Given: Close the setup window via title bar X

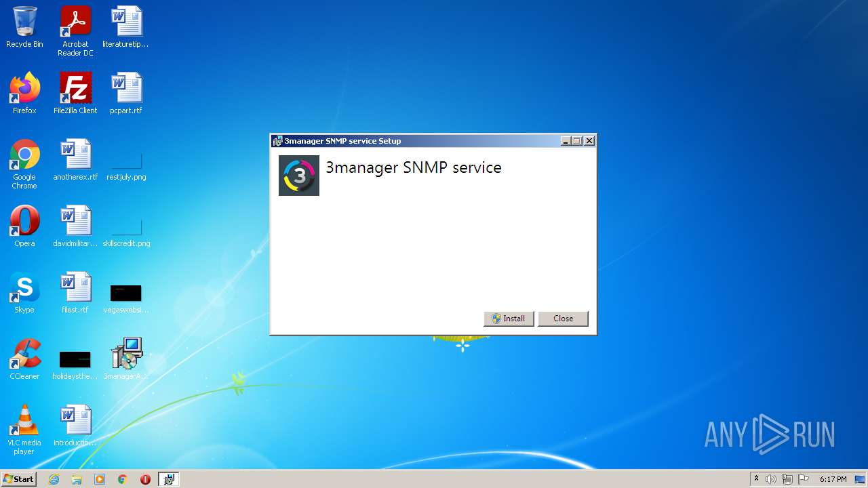Looking at the screenshot, I should point(589,141).
